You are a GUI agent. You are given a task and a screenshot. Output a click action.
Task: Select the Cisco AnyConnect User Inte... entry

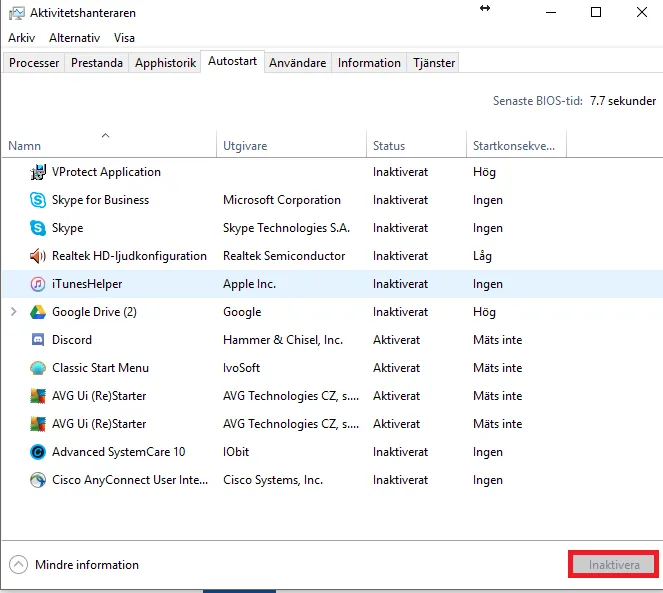(x=130, y=480)
